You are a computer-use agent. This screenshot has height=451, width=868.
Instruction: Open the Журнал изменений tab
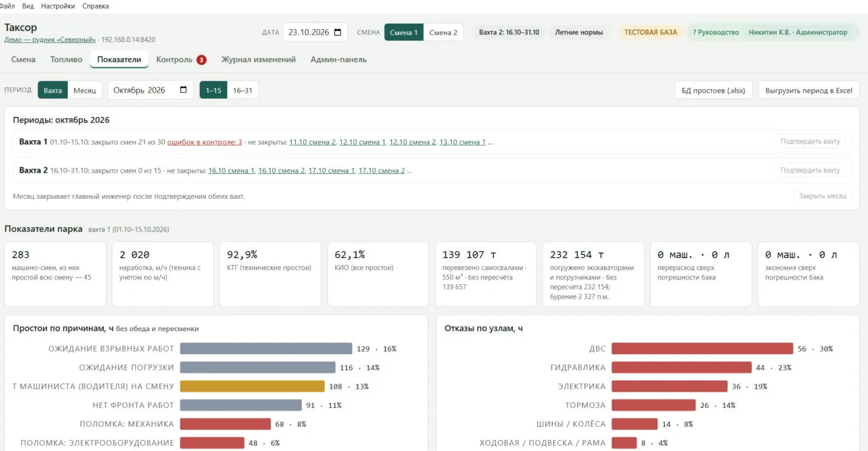pyautogui.click(x=258, y=59)
